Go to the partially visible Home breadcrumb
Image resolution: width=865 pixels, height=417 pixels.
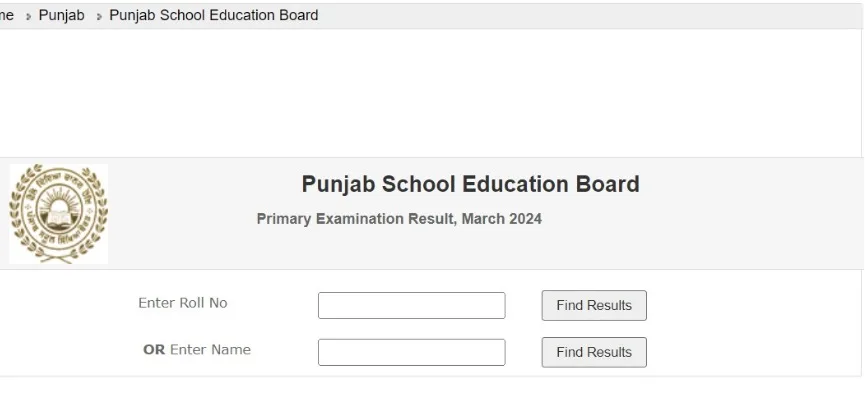point(7,15)
